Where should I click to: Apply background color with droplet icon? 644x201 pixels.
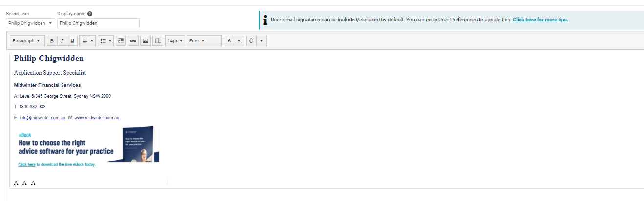(251, 41)
